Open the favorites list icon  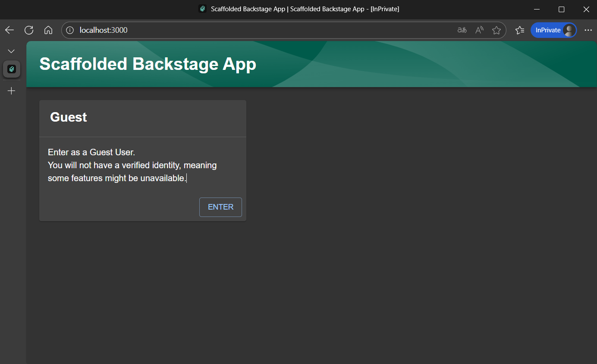tap(520, 30)
